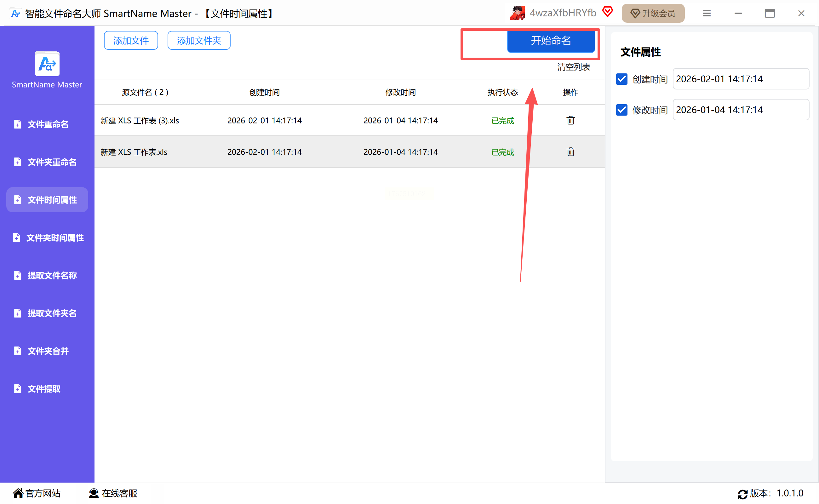Click 清空列表 to clear list
Image resolution: width=819 pixels, height=504 pixels.
tap(573, 67)
